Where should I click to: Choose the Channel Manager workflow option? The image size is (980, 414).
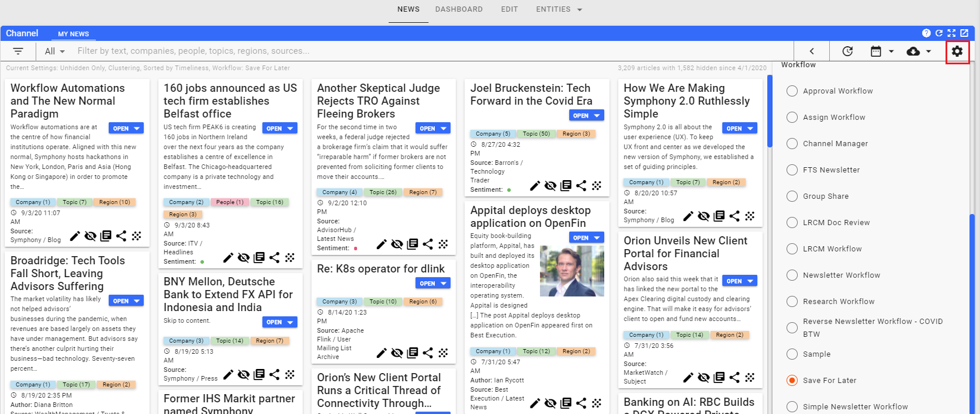(792, 144)
